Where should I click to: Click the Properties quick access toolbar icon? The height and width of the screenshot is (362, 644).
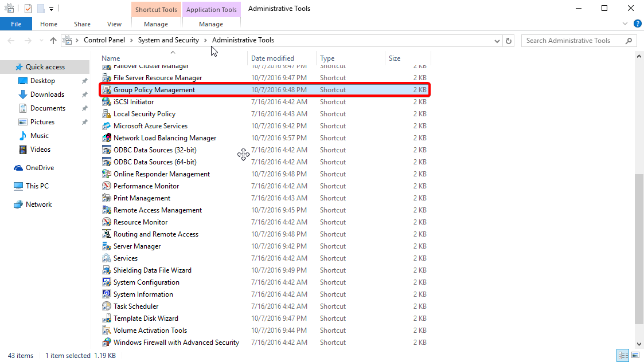point(28,8)
